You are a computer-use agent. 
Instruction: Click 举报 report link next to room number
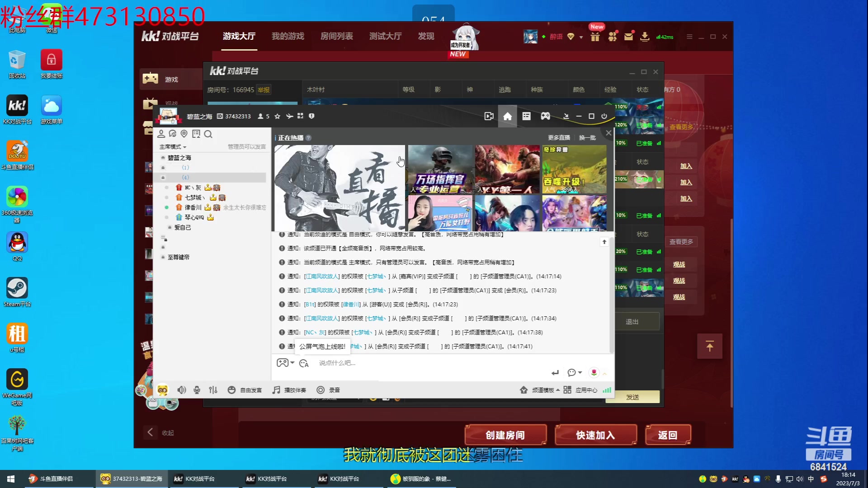coord(264,90)
